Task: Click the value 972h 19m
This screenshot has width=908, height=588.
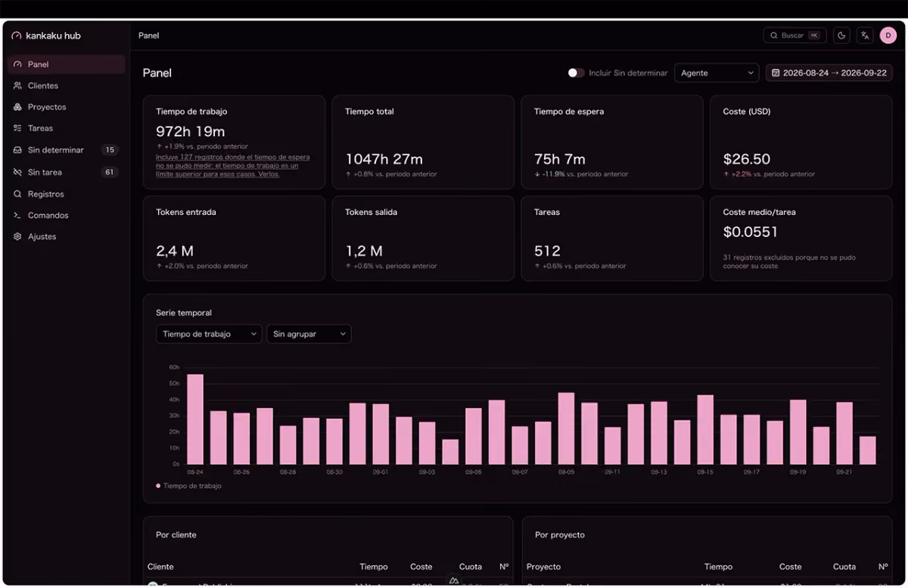Action: (x=190, y=131)
